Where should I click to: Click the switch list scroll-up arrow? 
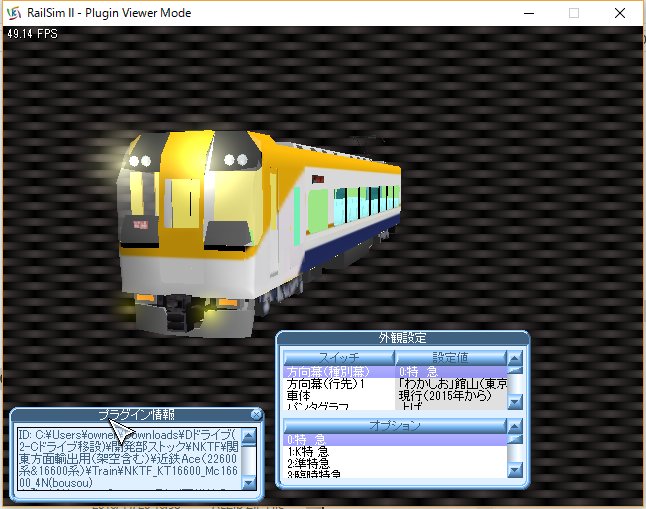pyautogui.click(x=515, y=358)
